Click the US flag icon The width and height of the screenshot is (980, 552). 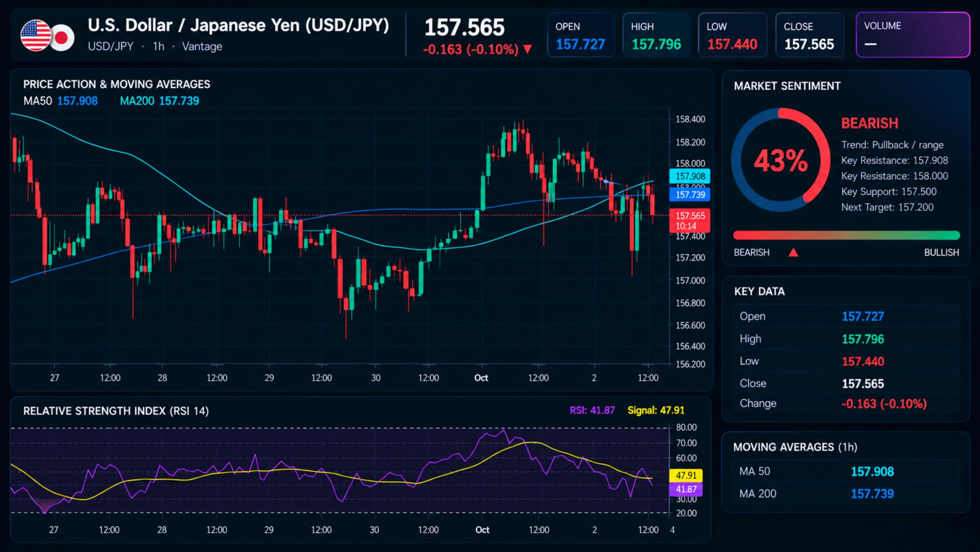tap(36, 36)
